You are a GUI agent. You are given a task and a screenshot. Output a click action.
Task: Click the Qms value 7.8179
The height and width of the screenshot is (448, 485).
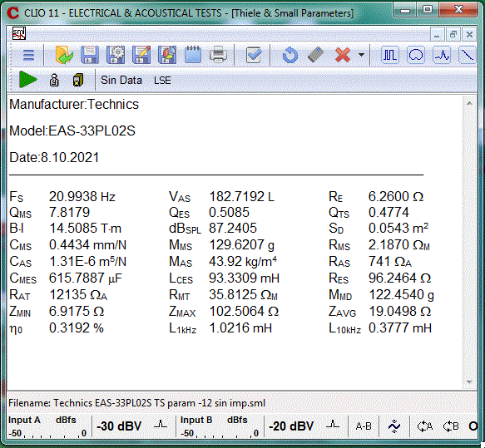click(x=69, y=213)
